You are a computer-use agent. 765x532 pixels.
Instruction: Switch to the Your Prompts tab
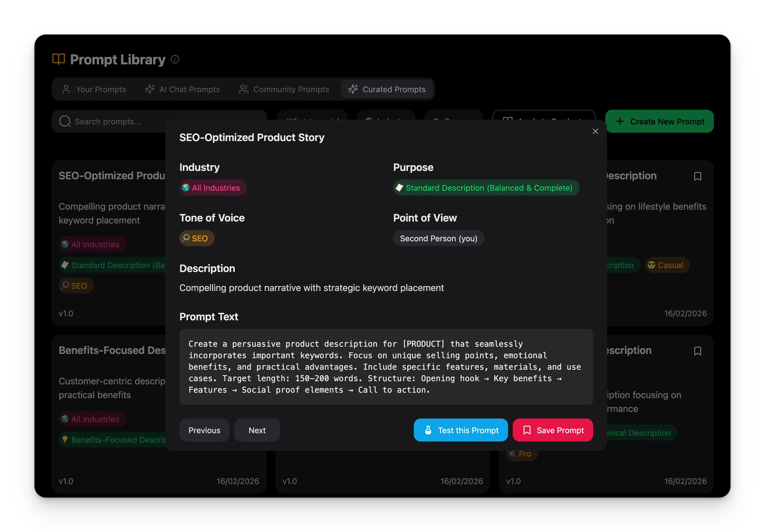click(x=94, y=89)
